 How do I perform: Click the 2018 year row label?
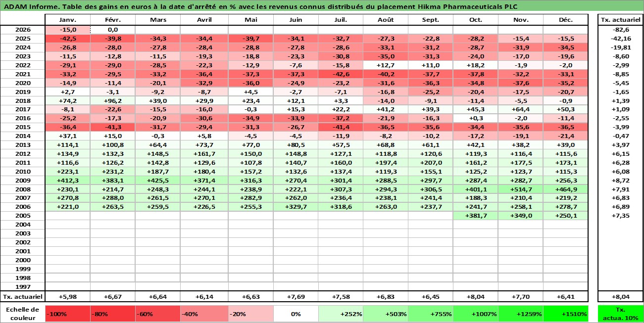click(22, 100)
